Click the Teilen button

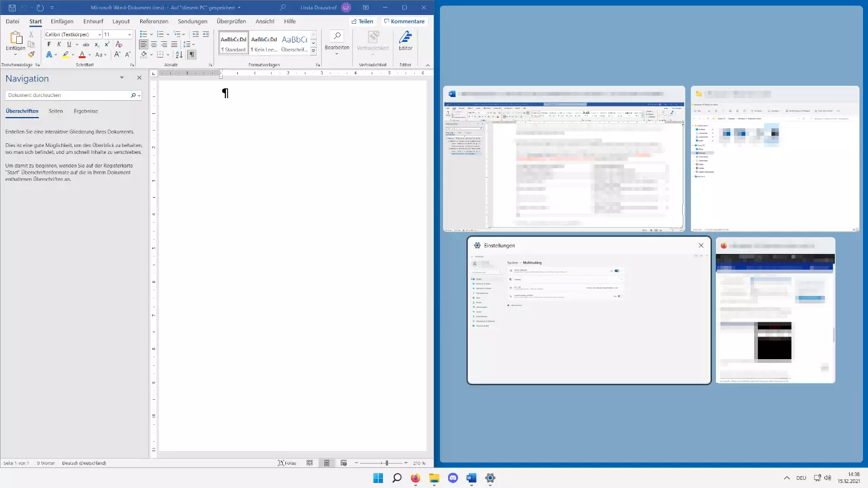click(x=362, y=21)
